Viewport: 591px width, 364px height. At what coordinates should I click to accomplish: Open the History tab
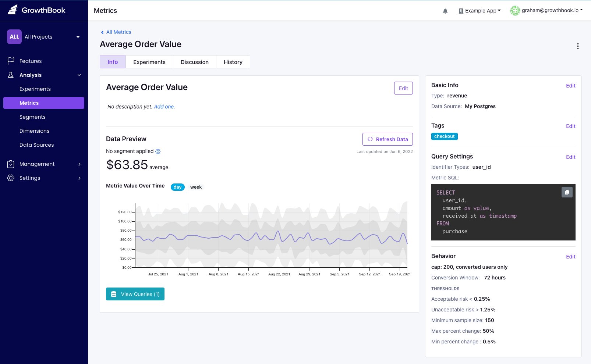tap(233, 62)
